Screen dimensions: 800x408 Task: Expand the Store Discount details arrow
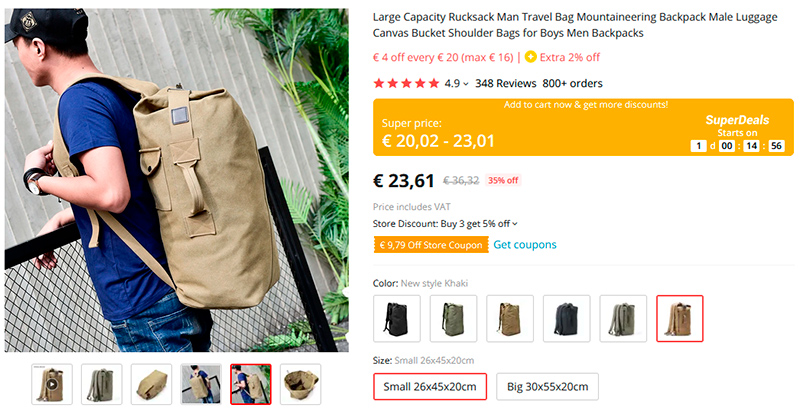click(515, 224)
